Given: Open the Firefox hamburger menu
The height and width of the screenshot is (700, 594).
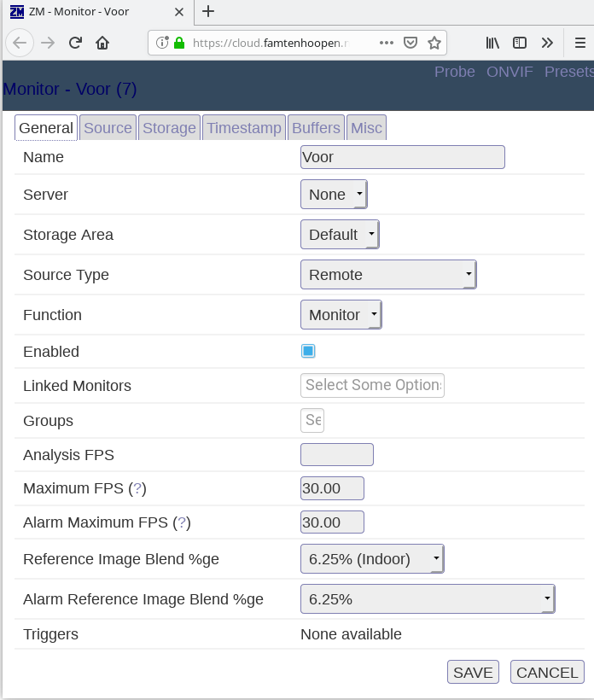Looking at the screenshot, I should [x=579, y=43].
